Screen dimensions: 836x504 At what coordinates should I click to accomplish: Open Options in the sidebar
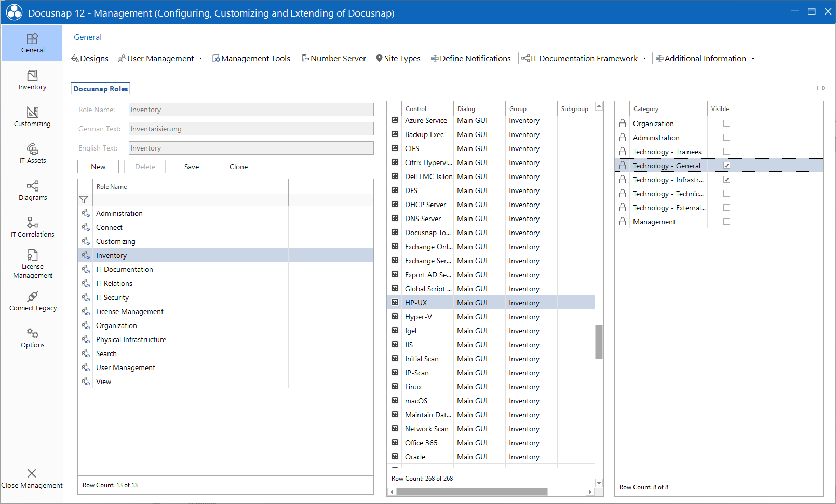32,338
